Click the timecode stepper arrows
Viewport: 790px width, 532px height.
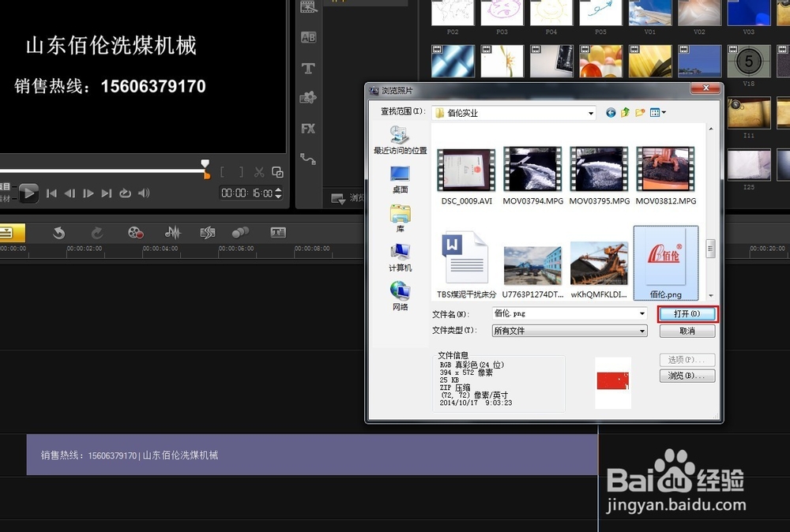point(279,193)
